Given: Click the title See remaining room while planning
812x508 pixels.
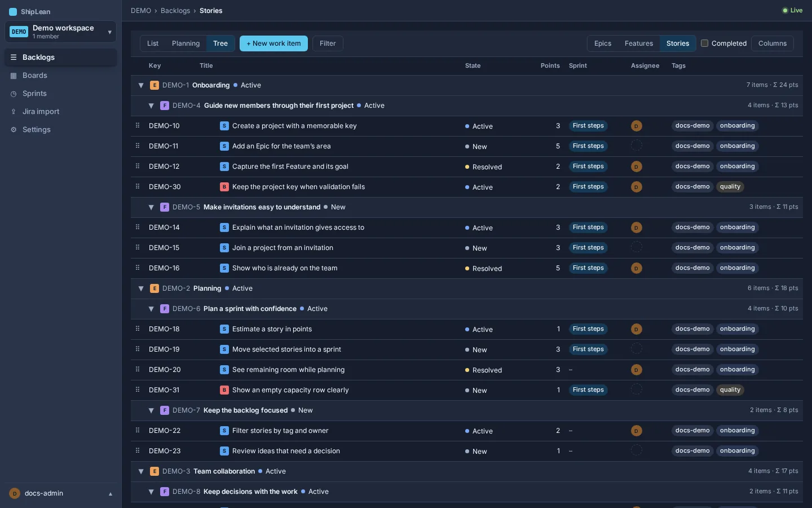Looking at the screenshot, I should [x=288, y=370].
